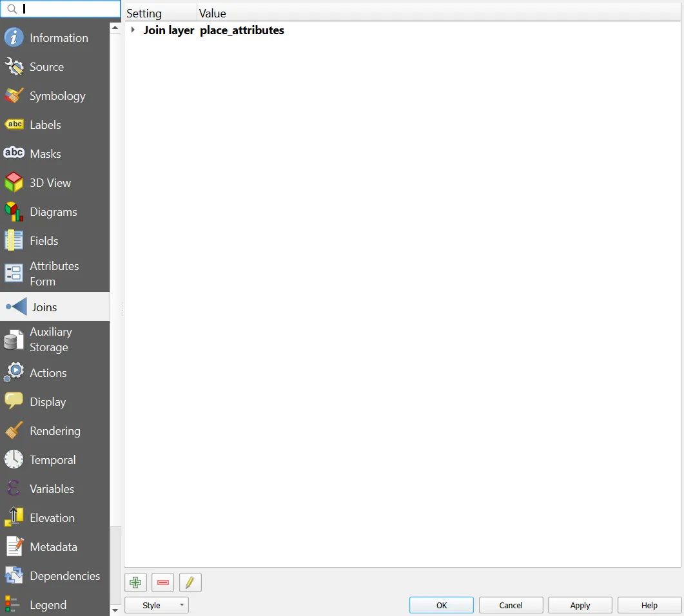Open the Source section

[x=55, y=67]
